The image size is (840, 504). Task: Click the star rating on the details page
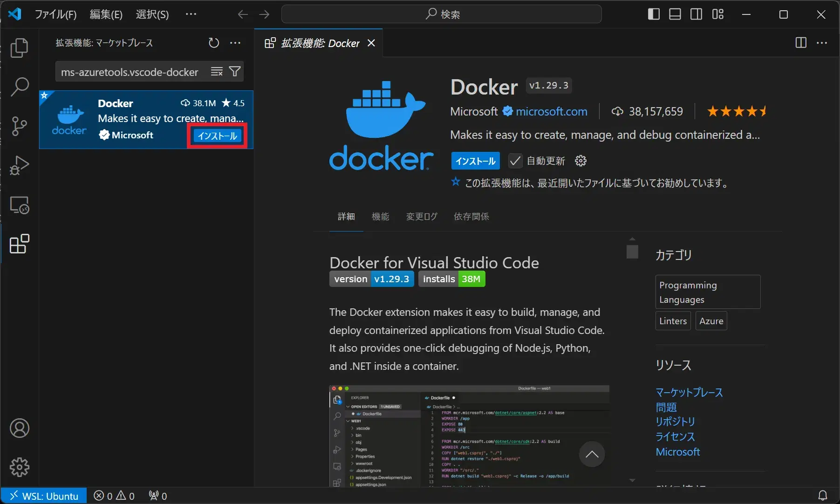(x=737, y=112)
